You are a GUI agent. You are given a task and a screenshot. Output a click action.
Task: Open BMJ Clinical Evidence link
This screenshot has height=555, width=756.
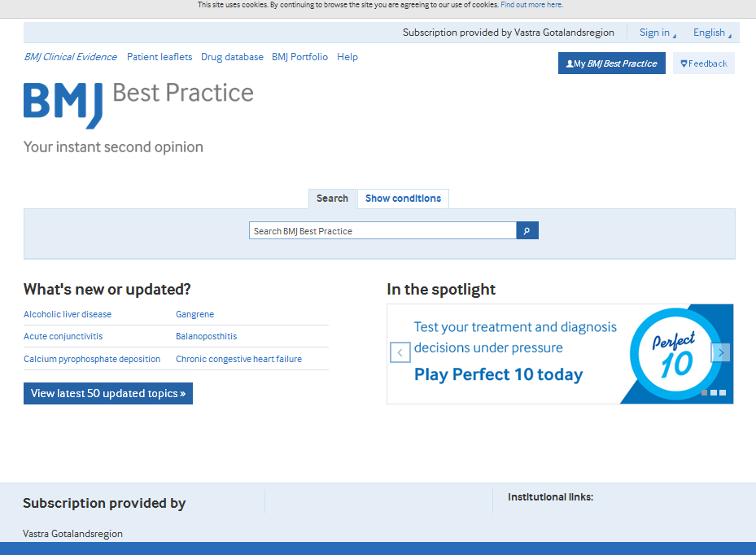click(71, 57)
